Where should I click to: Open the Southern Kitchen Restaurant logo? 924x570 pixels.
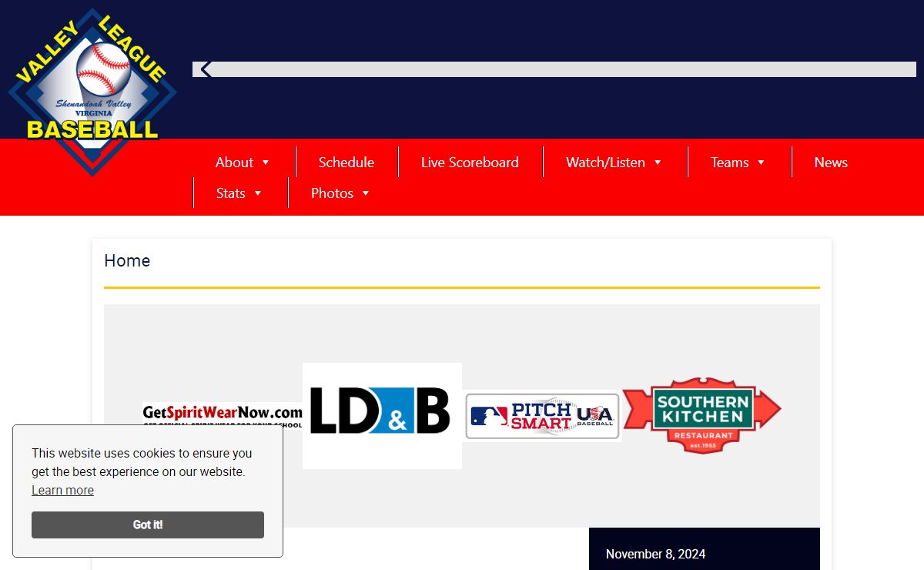point(702,416)
